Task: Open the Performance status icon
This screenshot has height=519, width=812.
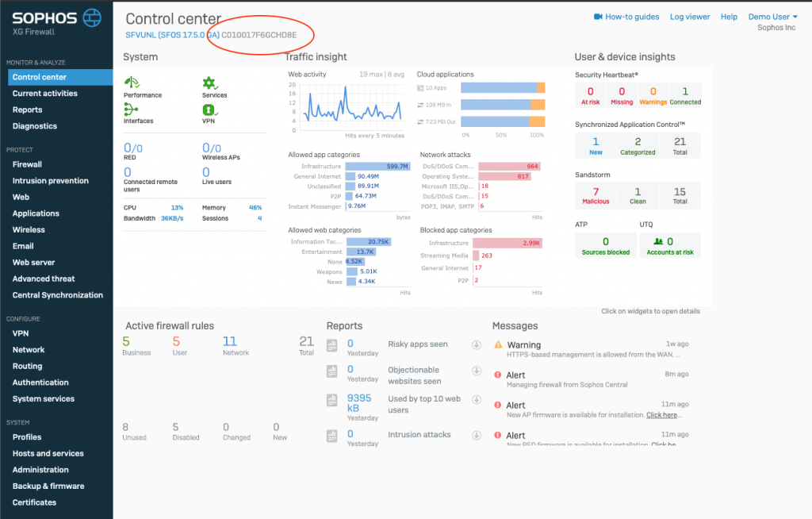Action: click(132, 83)
